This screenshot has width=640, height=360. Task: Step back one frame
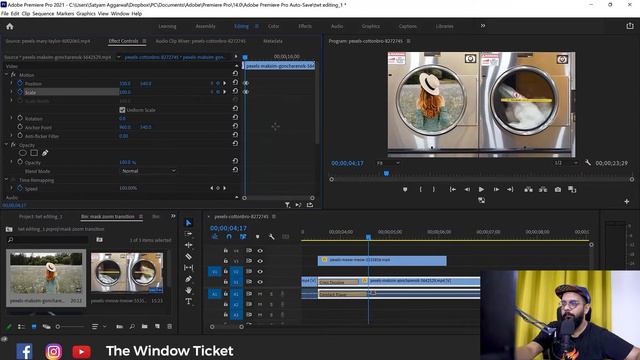pyautogui.click(x=467, y=189)
